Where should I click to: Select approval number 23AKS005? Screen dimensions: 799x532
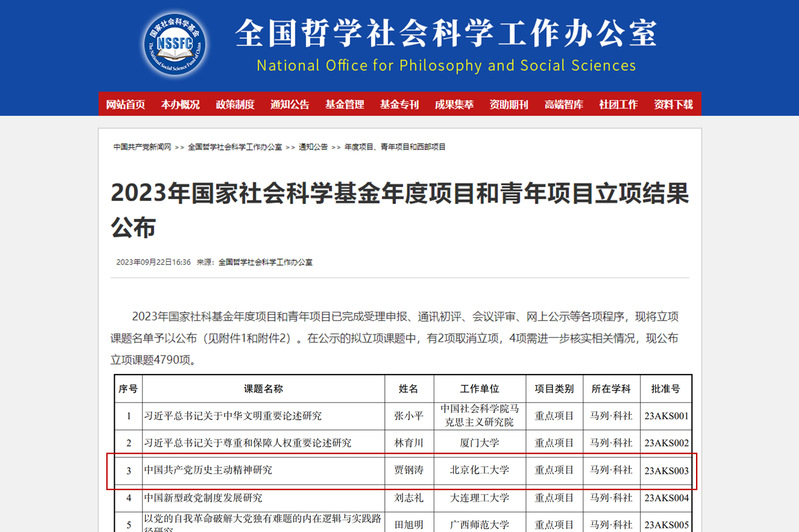click(x=666, y=524)
